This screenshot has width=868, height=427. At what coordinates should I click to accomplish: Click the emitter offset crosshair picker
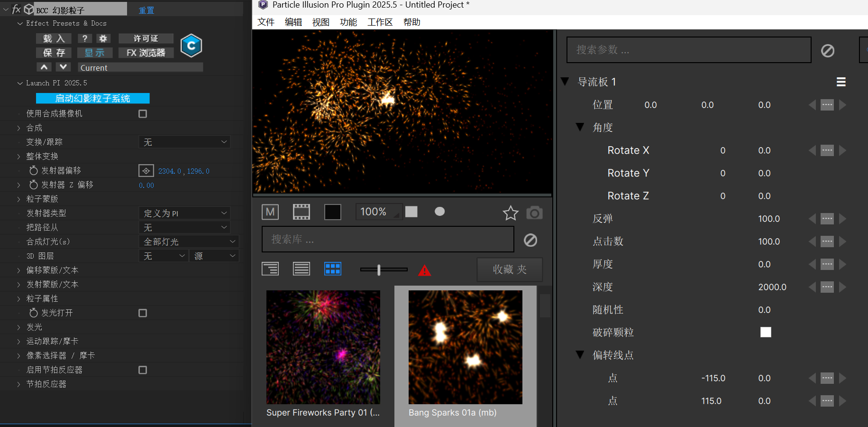tap(146, 171)
